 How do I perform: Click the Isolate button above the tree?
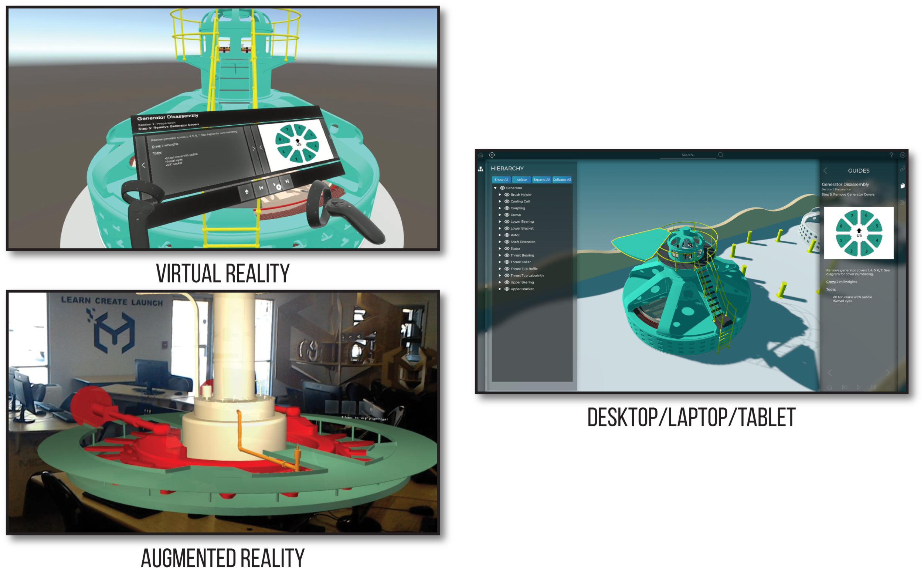522,180
